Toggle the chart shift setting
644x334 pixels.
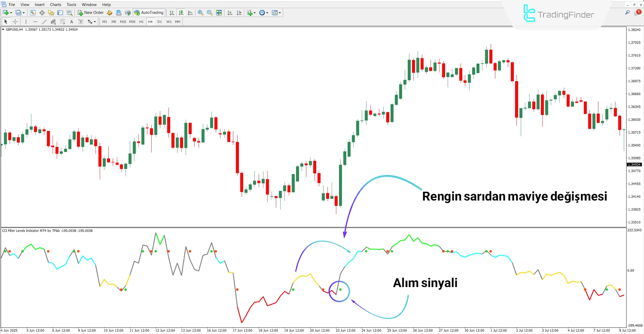(239, 12)
